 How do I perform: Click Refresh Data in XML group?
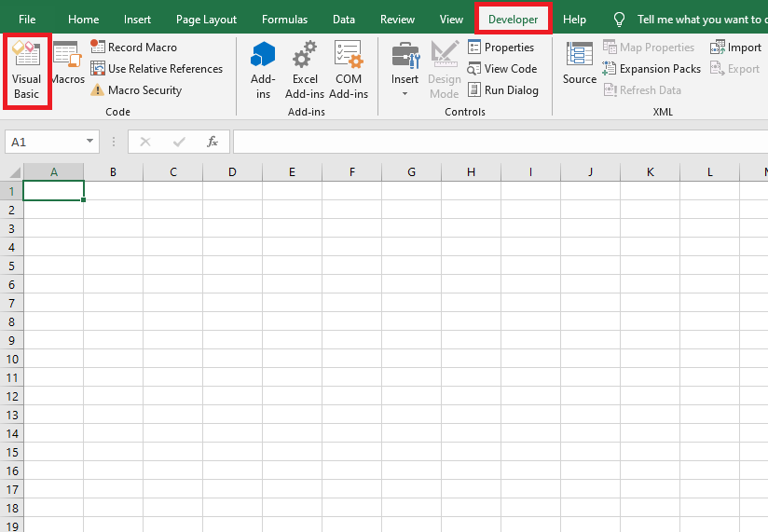click(x=642, y=90)
